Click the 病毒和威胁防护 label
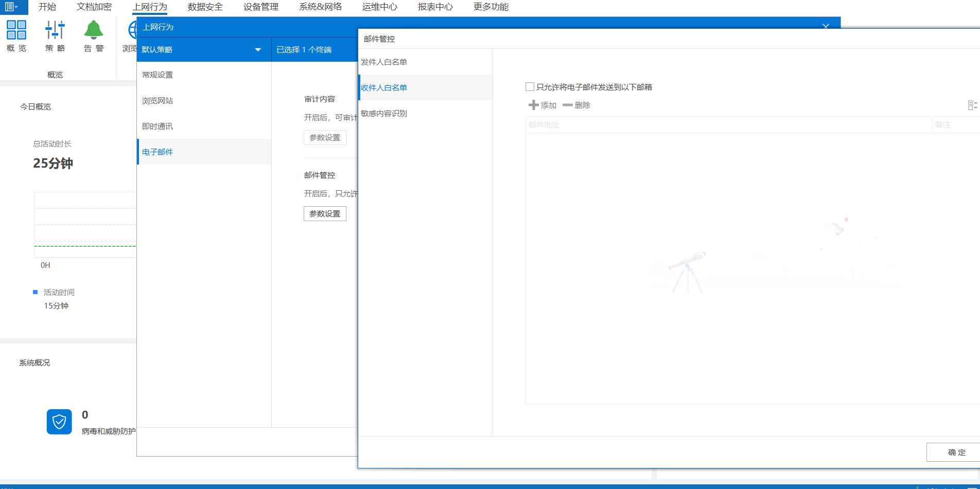This screenshot has height=489, width=980. click(109, 431)
